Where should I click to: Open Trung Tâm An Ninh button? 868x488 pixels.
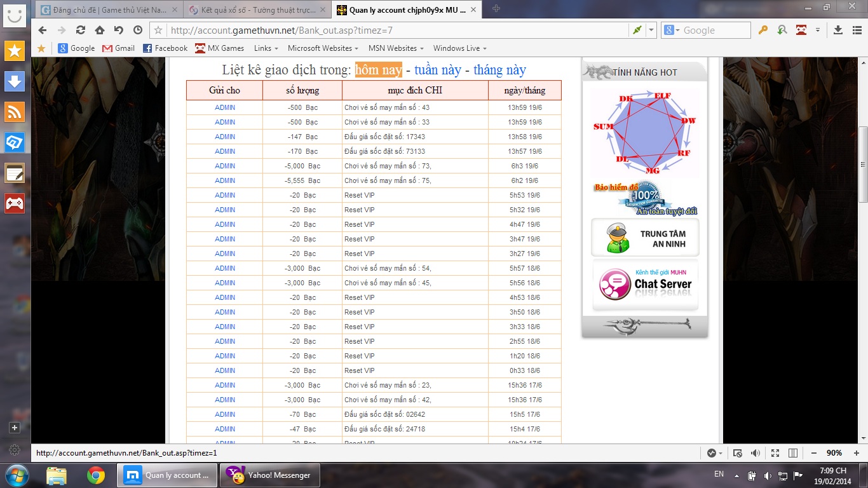pyautogui.click(x=645, y=238)
